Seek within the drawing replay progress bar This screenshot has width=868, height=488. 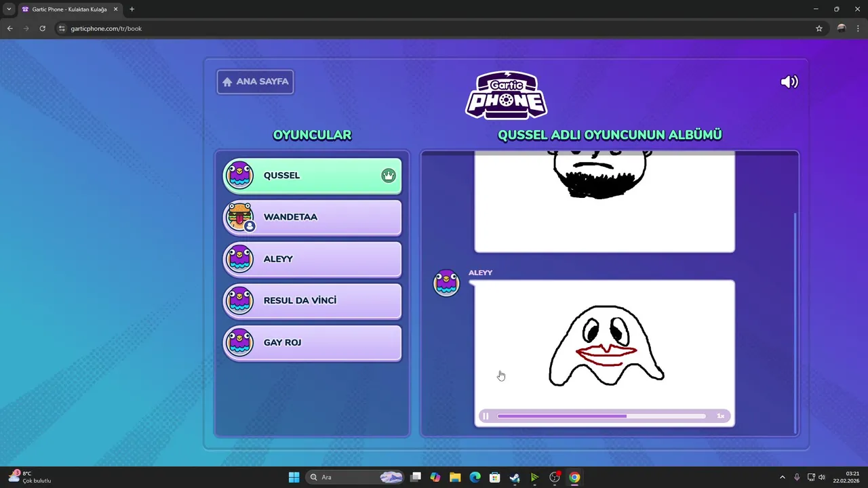(601, 416)
